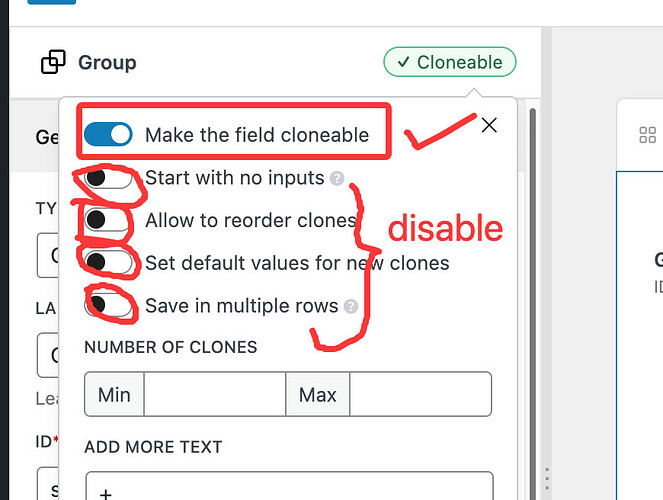Disable the Make the field cloneable switch
Screen dimensions: 663x500
point(108,134)
